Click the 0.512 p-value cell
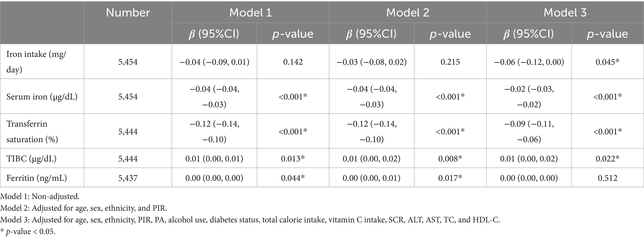 point(607,178)
